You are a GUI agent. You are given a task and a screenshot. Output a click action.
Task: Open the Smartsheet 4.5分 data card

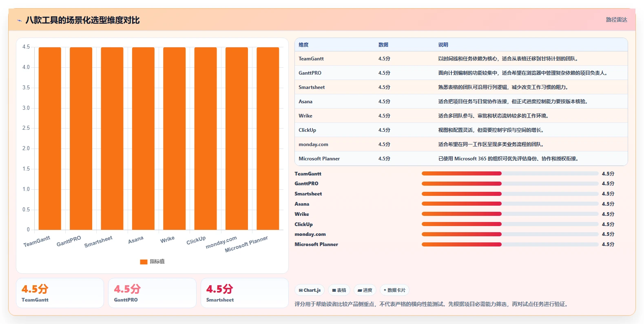(x=245, y=293)
